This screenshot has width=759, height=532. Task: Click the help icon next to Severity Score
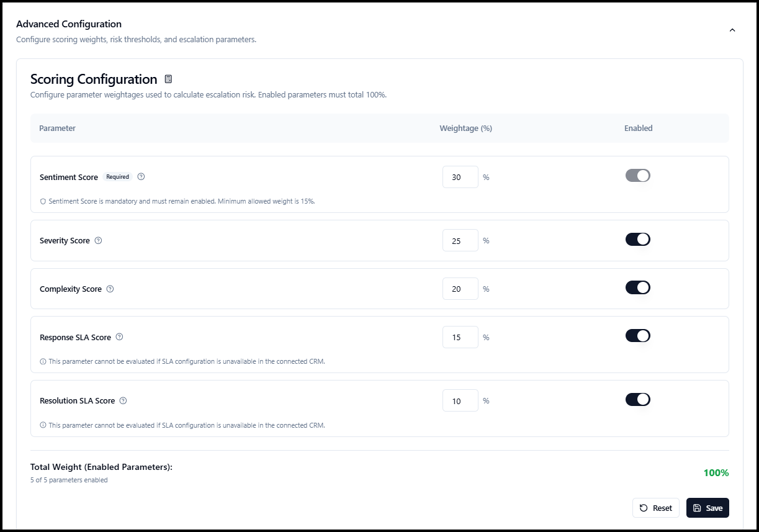[x=98, y=240]
